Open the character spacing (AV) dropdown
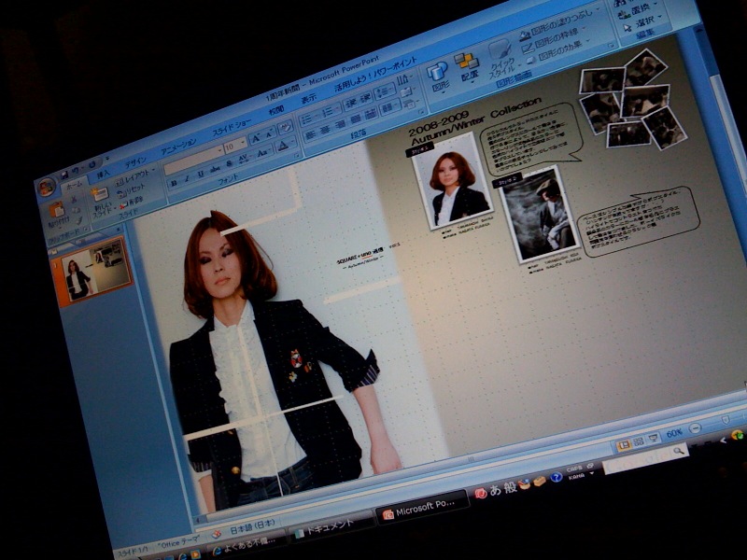The width and height of the screenshot is (747, 560). click(x=244, y=159)
